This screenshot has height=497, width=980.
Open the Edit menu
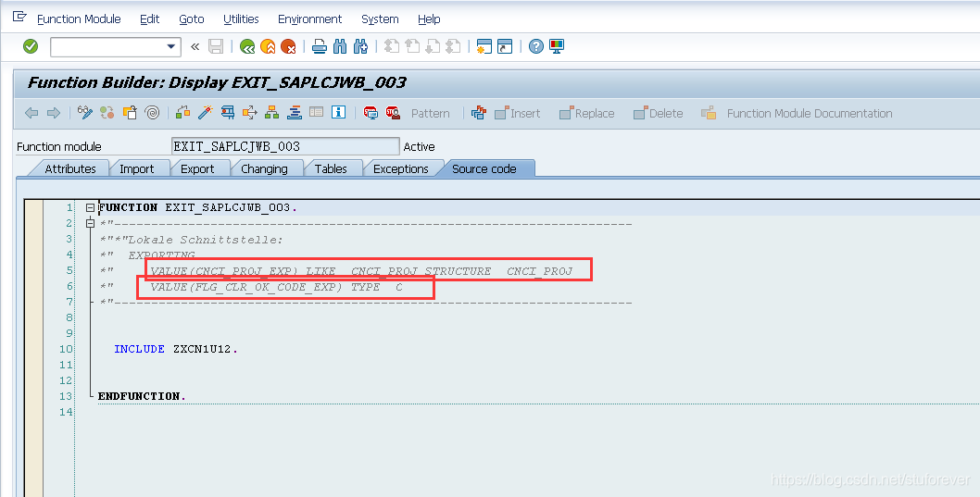[x=149, y=19]
